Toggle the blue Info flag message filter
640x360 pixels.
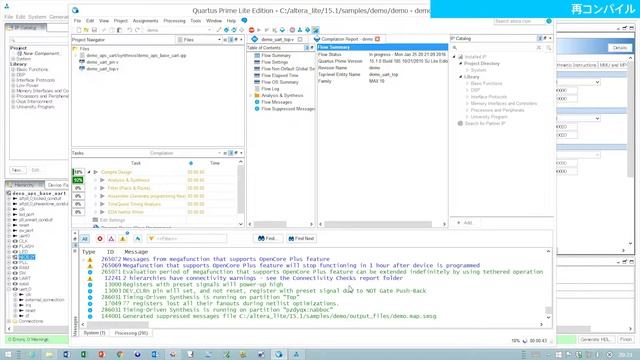click(138, 239)
